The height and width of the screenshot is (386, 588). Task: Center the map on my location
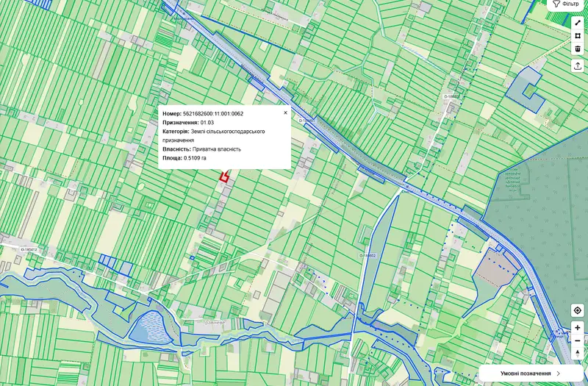(578, 310)
